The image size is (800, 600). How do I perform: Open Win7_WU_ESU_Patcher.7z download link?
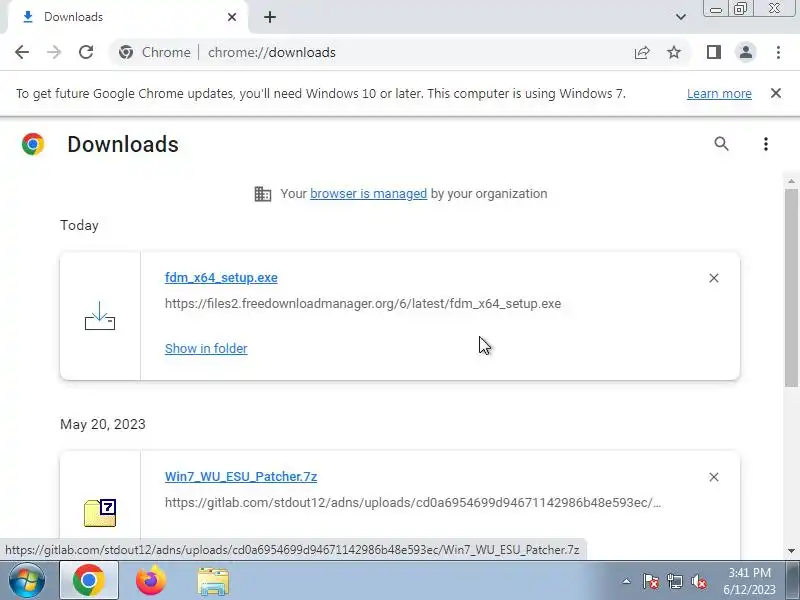click(241, 477)
